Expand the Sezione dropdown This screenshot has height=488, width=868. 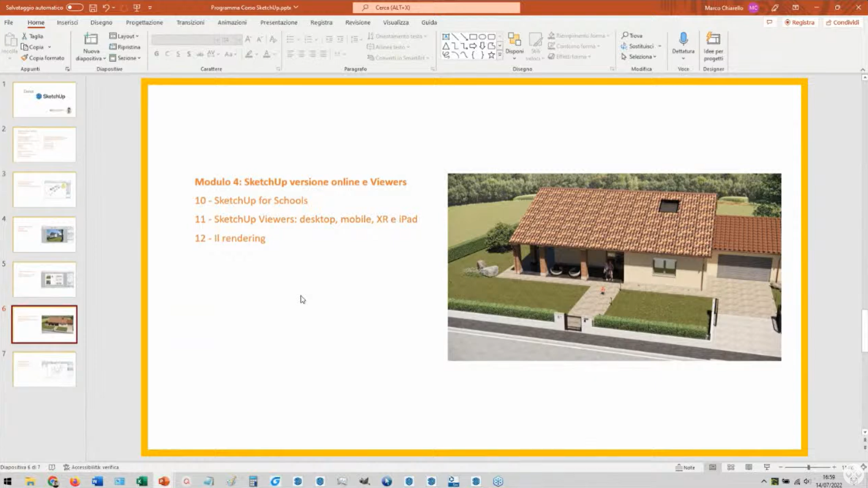coord(125,58)
